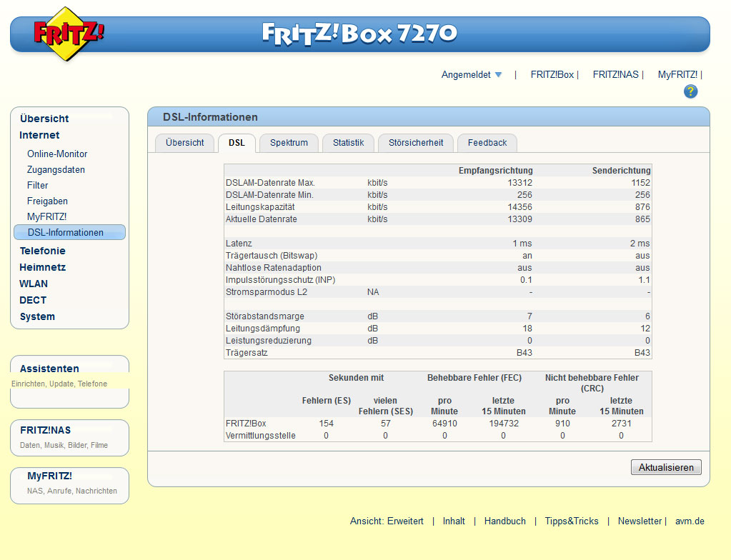
Task: Open Online-Monitor submenu entry
Action: pyautogui.click(x=57, y=154)
